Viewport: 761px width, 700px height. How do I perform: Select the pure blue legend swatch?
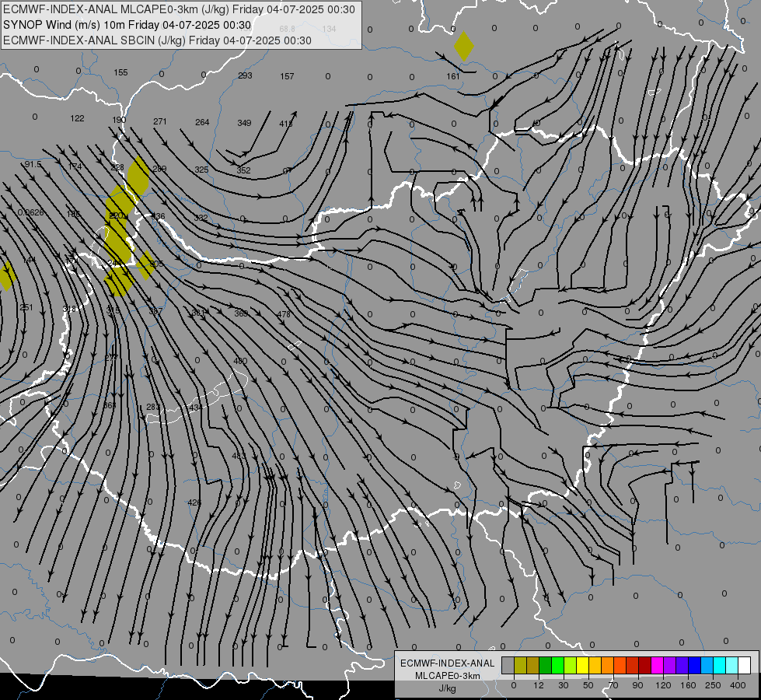point(695,665)
